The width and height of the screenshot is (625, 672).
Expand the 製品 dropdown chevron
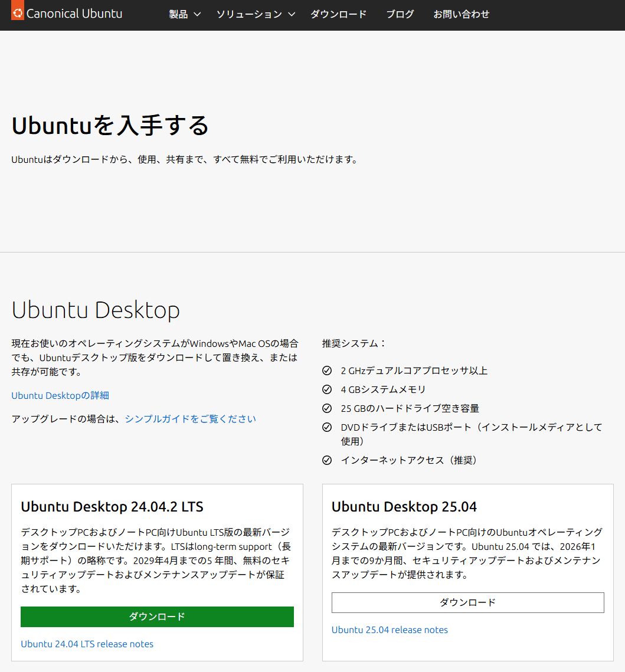tap(197, 14)
